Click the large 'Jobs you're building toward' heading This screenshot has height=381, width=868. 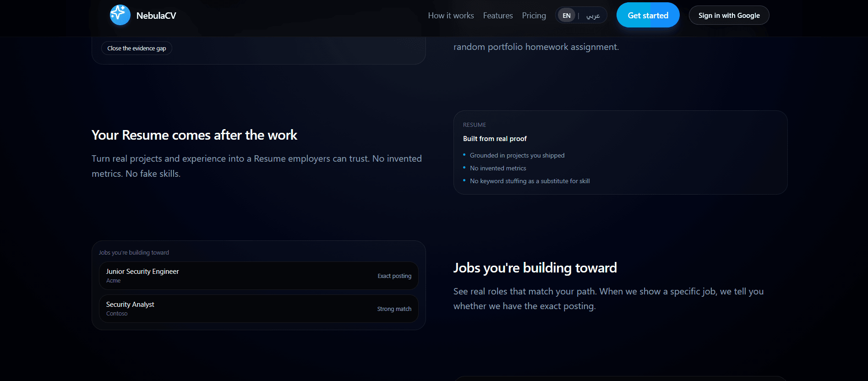(535, 268)
